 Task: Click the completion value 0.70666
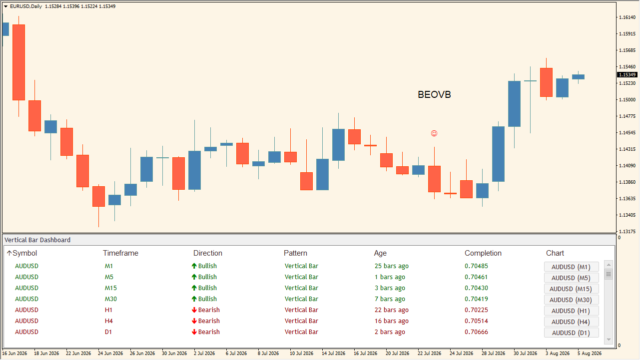(x=476, y=332)
